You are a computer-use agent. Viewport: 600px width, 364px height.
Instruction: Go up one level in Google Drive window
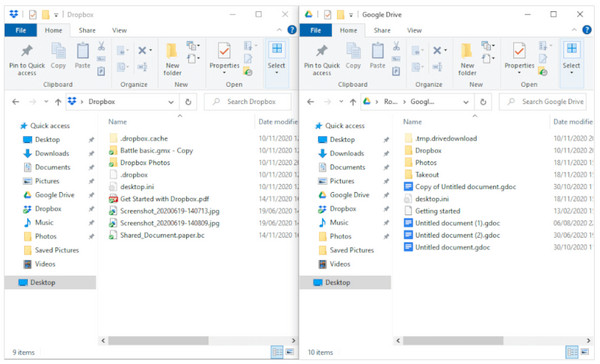353,102
